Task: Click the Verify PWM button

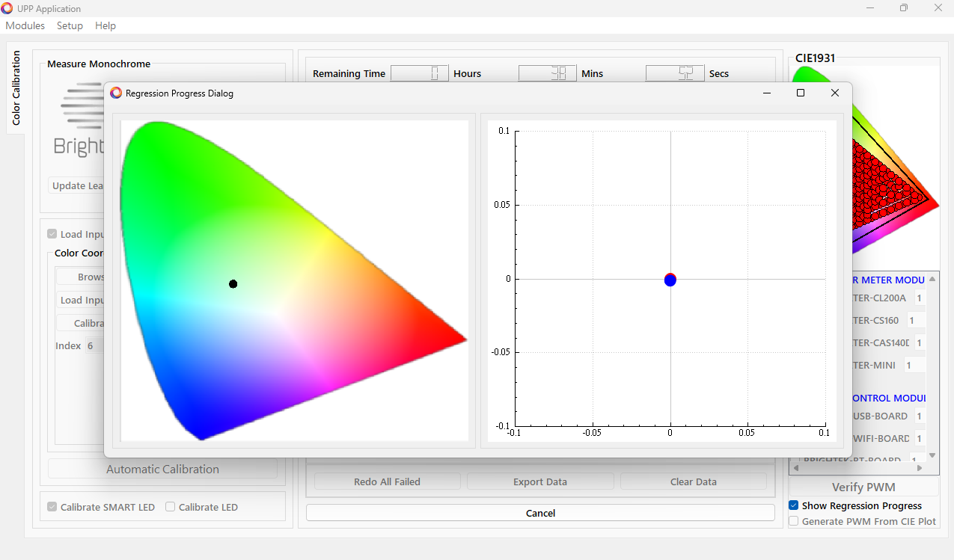Action: pos(863,487)
